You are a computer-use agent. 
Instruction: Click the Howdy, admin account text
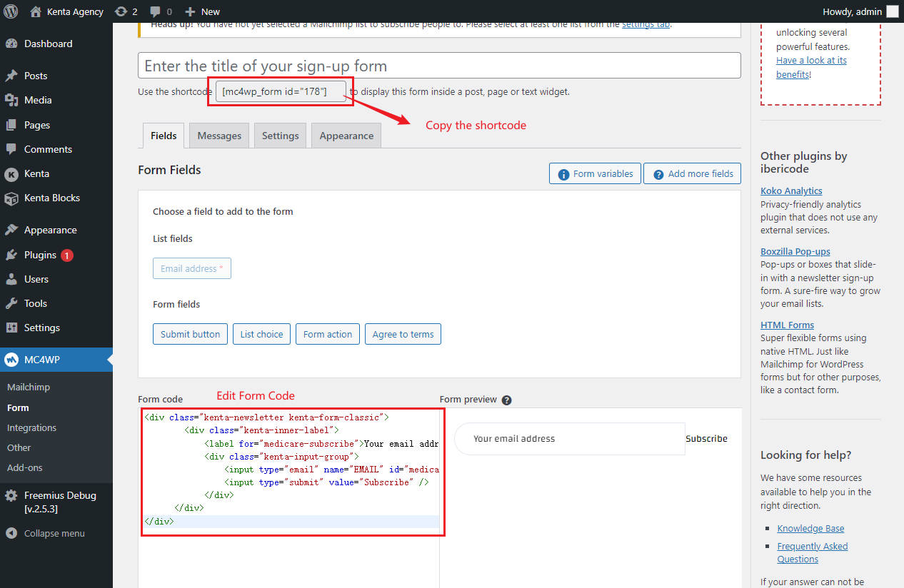(852, 11)
